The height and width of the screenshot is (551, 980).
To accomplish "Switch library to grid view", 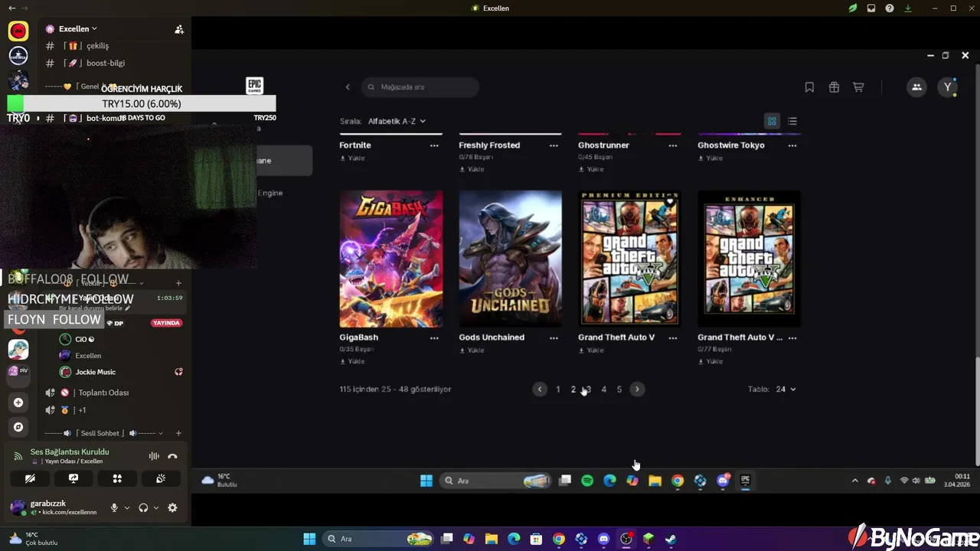I will (772, 121).
